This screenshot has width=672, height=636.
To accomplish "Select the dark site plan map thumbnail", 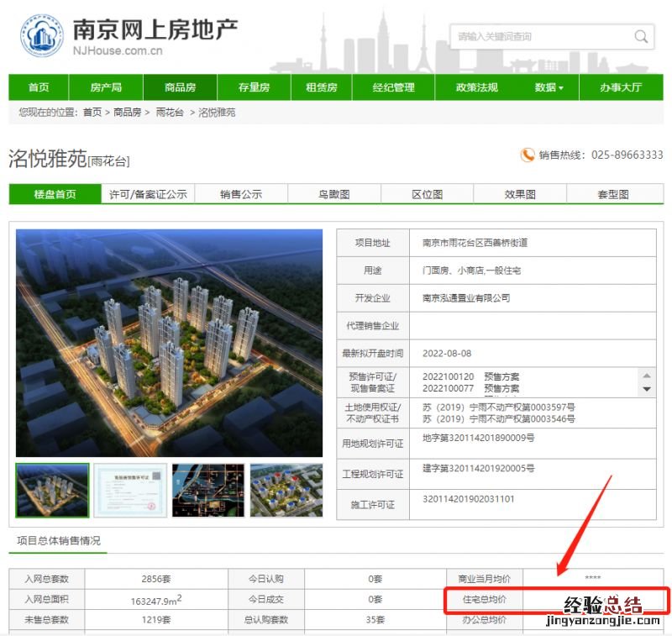I will click(208, 490).
